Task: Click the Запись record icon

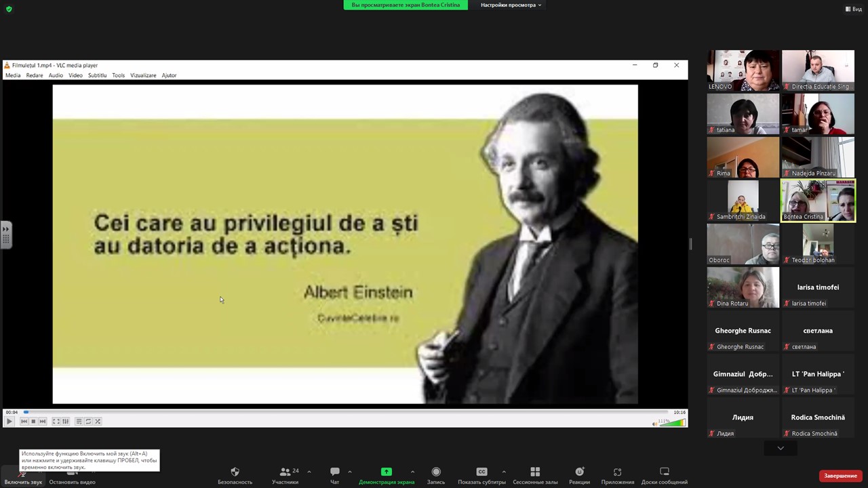Action: click(435, 472)
